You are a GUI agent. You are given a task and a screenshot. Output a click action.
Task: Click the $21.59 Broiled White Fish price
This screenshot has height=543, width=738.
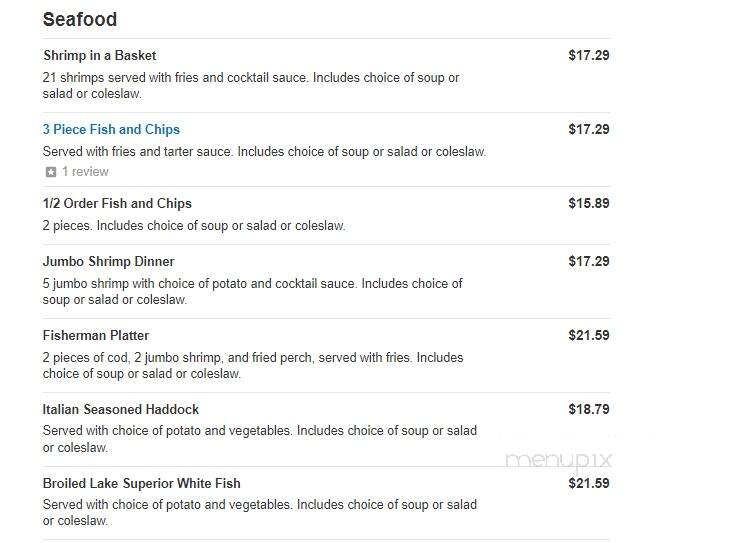589,483
